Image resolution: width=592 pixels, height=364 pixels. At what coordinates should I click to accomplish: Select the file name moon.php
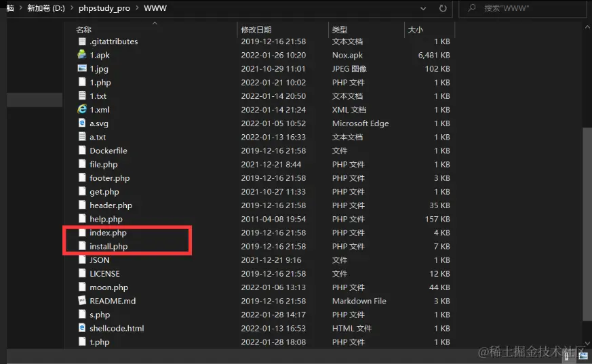tap(108, 287)
